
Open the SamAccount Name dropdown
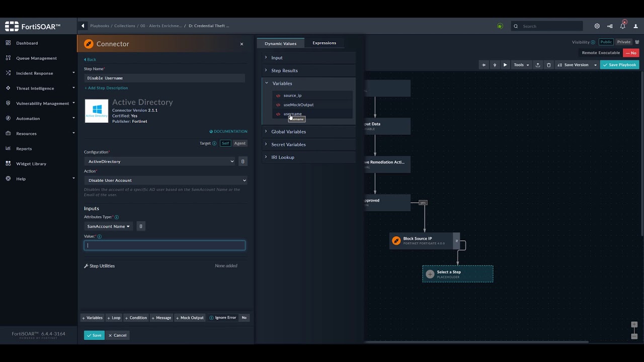pyautogui.click(x=108, y=226)
